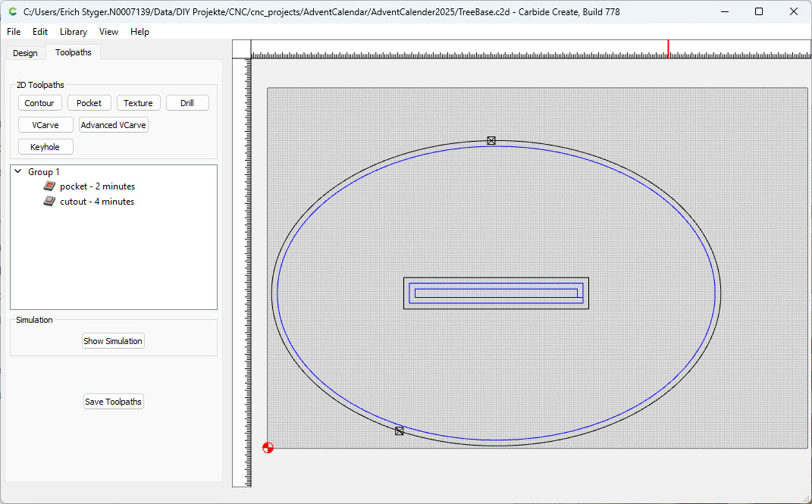812x504 pixels.
Task: Create a new Pocket toolpath
Action: point(89,103)
